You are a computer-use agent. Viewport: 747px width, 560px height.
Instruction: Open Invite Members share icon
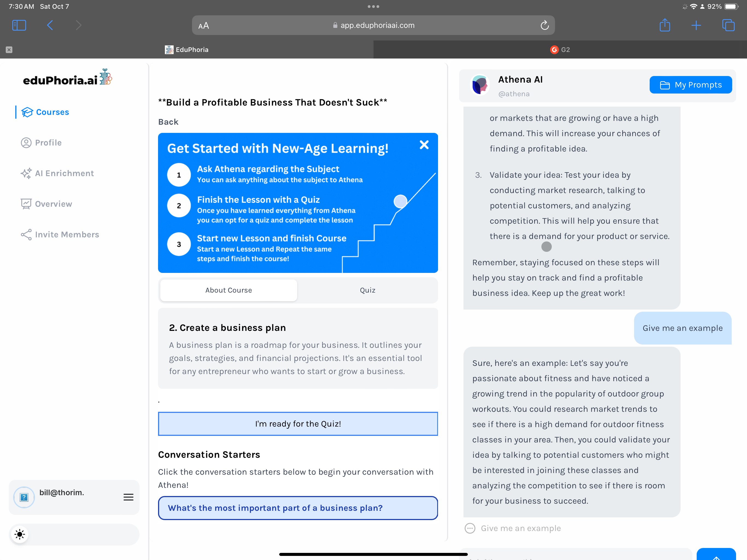point(26,234)
